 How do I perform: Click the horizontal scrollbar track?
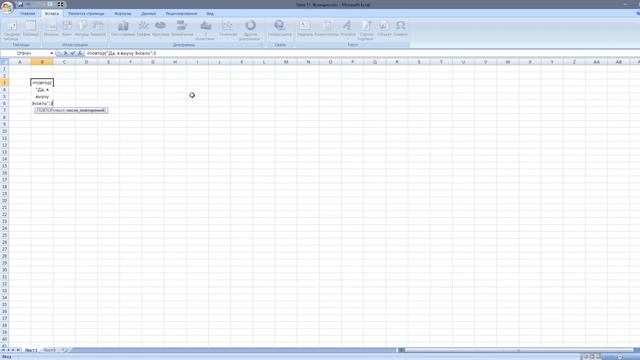[518, 350]
